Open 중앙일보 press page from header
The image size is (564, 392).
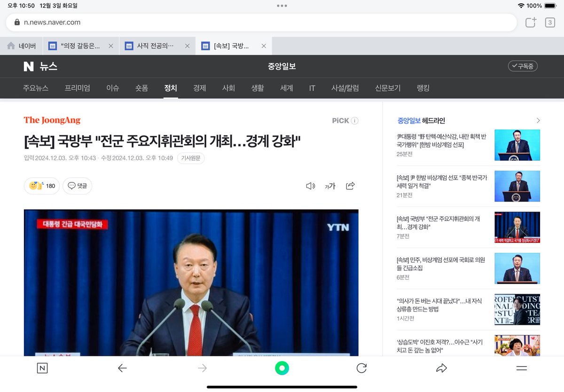[x=282, y=66]
